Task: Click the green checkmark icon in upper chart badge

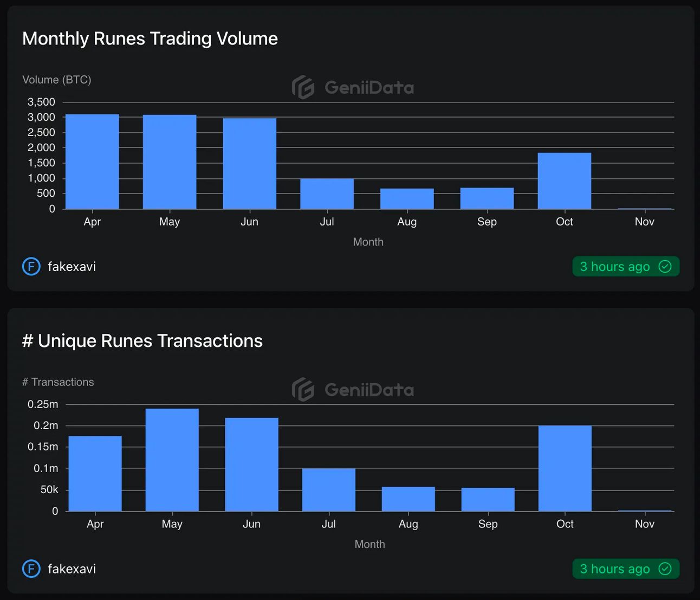Action: pyautogui.click(x=665, y=266)
